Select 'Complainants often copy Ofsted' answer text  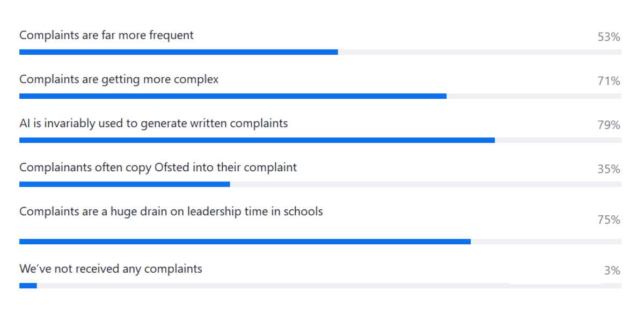coord(158,167)
